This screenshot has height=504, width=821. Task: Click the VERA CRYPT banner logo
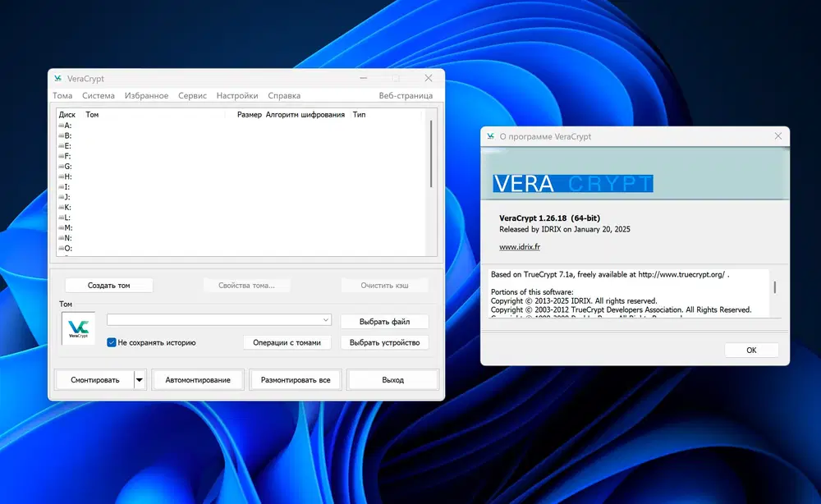click(x=573, y=184)
